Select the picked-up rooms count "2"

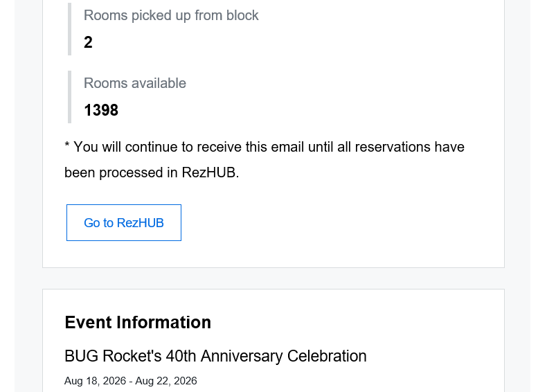coord(88,42)
